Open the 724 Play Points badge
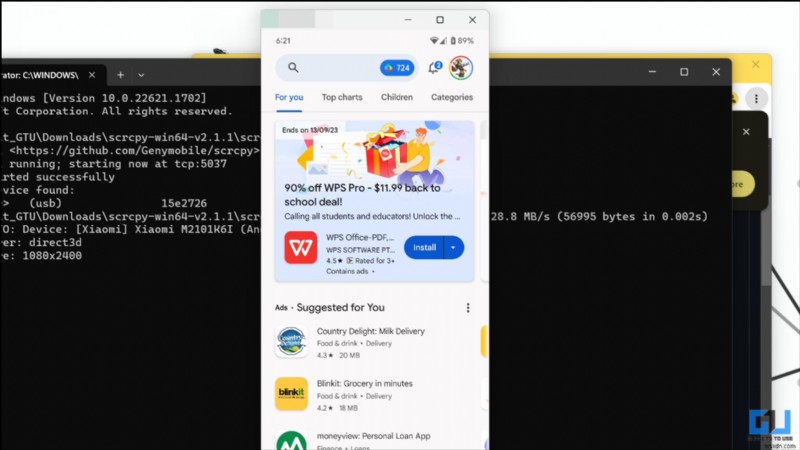This screenshot has width=800, height=450. point(397,68)
